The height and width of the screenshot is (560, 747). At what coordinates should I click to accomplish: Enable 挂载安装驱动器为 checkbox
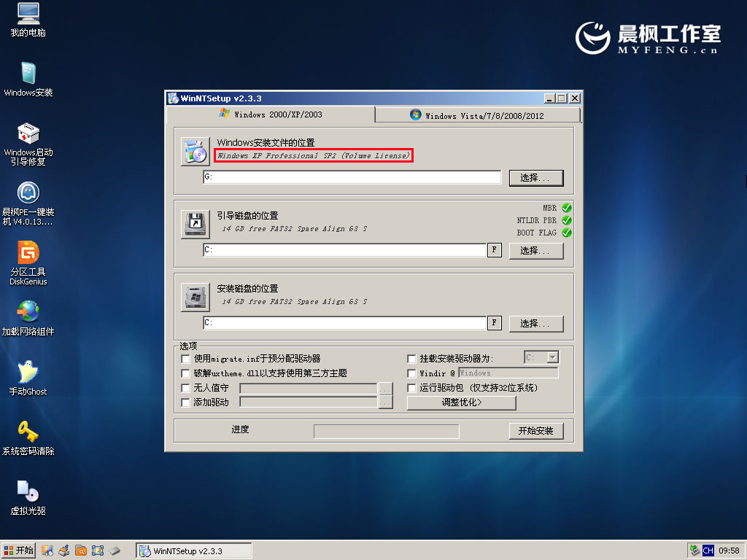pos(411,359)
